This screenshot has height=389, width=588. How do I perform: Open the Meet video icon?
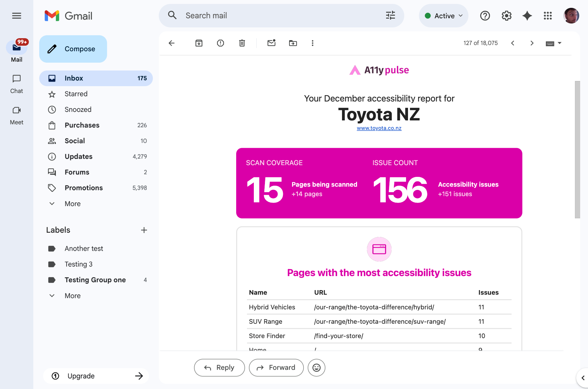click(17, 110)
